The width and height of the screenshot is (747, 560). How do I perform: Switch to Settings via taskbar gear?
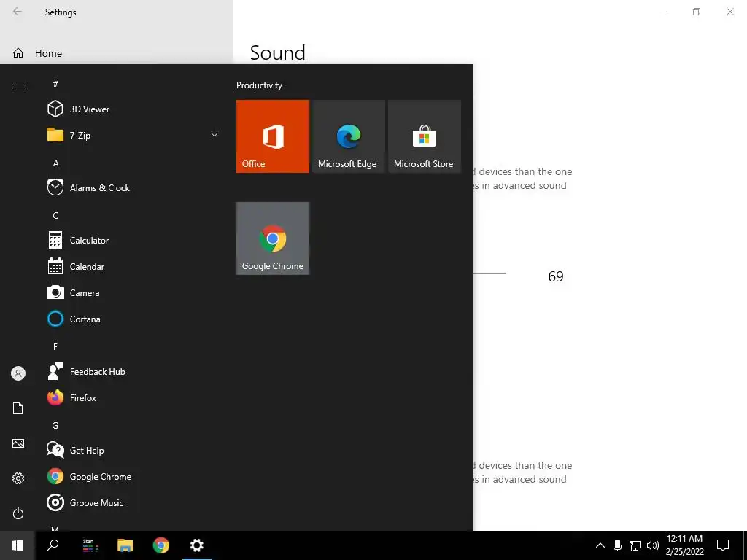(x=197, y=545)
